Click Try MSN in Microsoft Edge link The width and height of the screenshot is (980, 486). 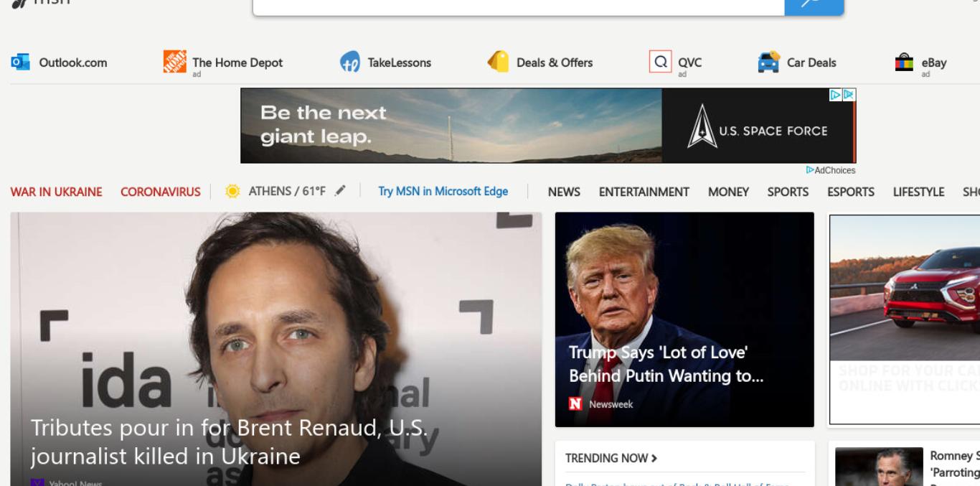[443, 191]
